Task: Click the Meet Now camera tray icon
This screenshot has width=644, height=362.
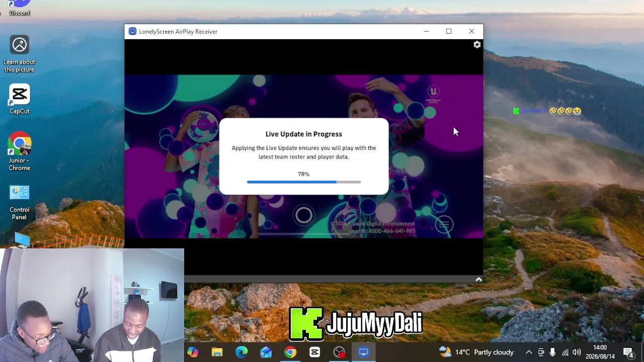Action: pos(541,352)
